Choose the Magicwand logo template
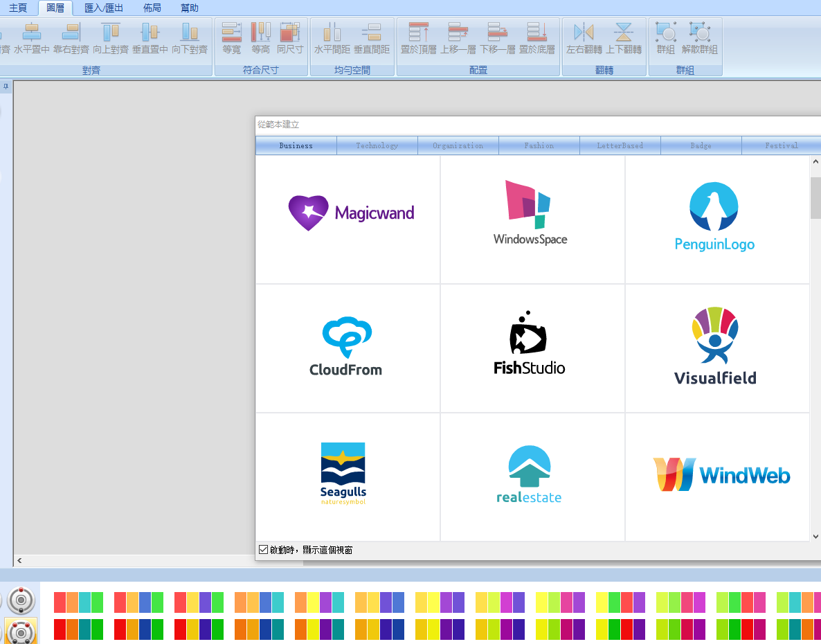This screenshot has width=821, height=644. [x=348, y=220]
